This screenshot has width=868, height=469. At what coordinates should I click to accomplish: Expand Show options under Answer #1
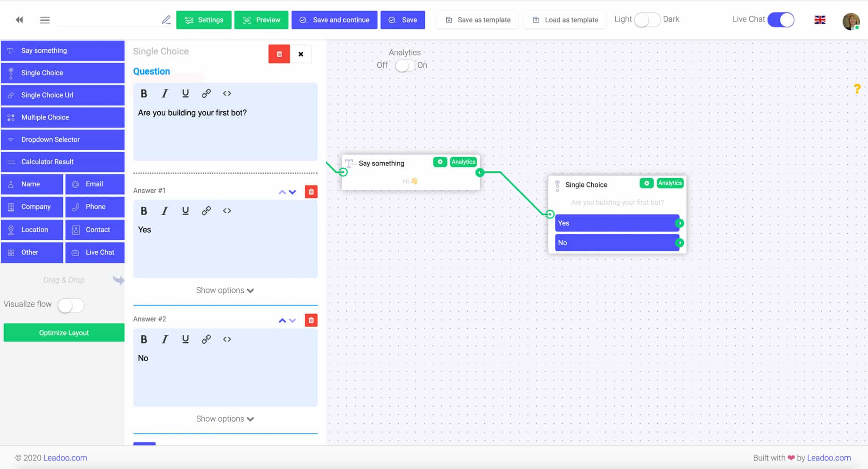point(225,290)
